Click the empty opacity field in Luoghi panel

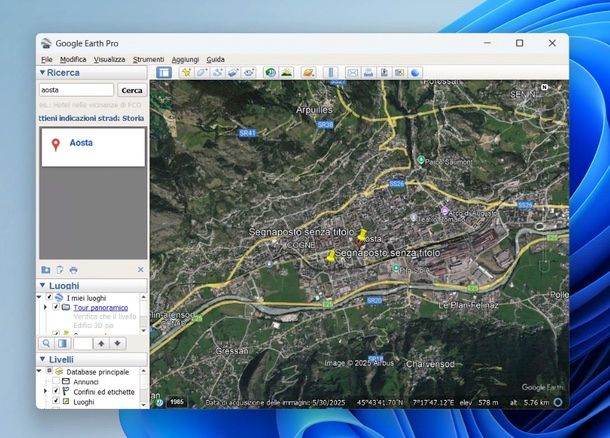(83, 343)
